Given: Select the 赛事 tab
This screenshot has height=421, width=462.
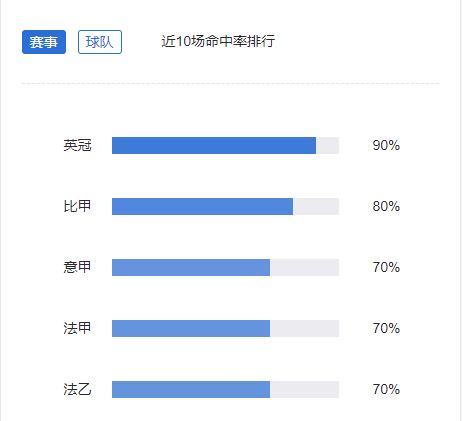Looking at the screenshot, I should tap(44, 42).
